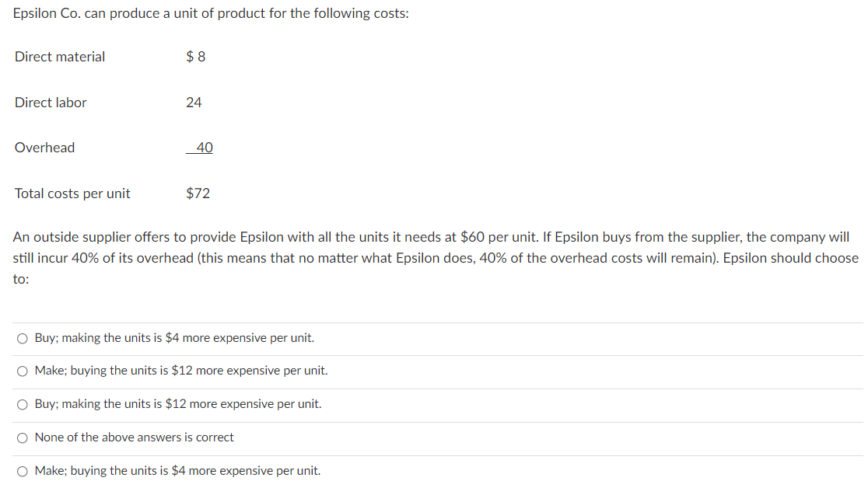Click the 'Epsilon Co. can produce a unit' heading
Image resolution: width=868 pixels, height=495 pixels.
[211, 13]
